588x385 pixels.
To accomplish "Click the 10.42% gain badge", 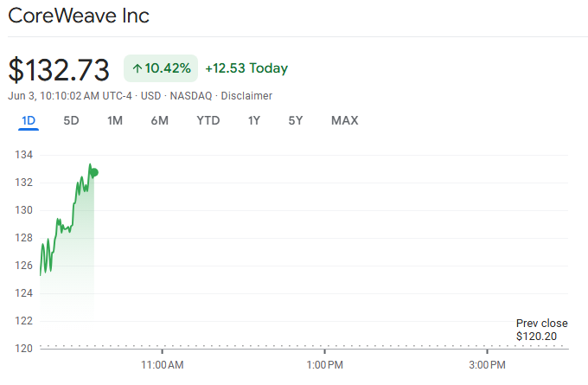I will click(161, 68).
